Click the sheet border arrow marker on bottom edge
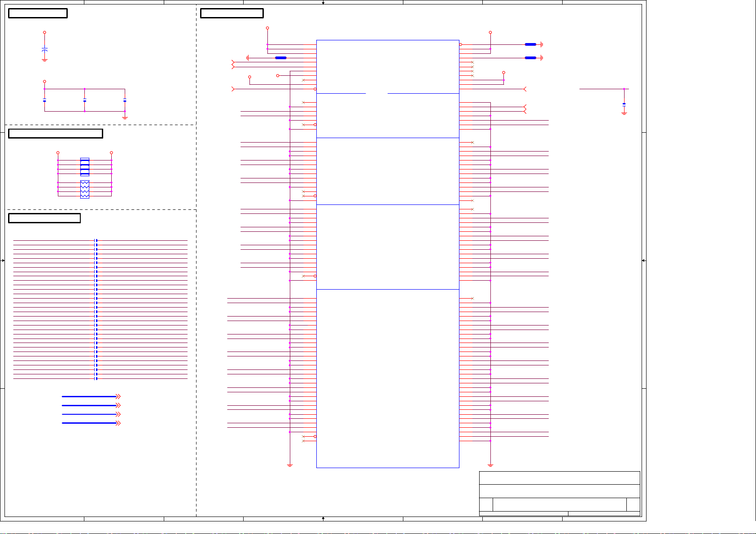Image resolution: width=756 pixels, height=534 pixels. tap(323, 518)
